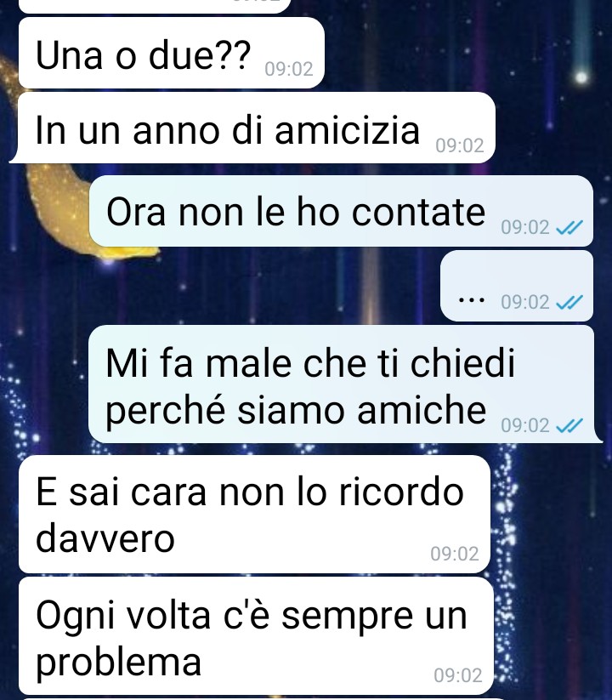Click the timestamp on the "davvero" message
This screenshot has height=700, width=612.
(455, 554)
